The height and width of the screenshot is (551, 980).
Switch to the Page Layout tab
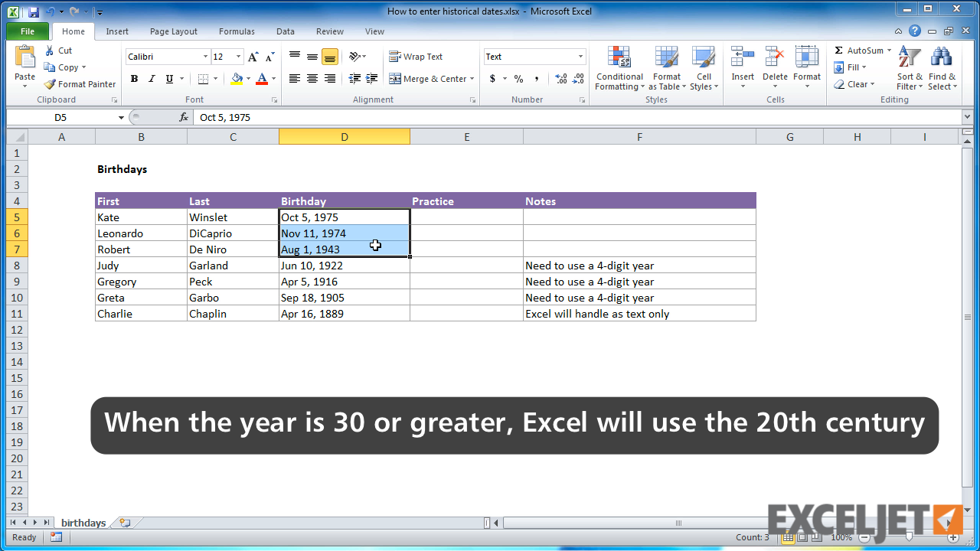coord(173,31)
